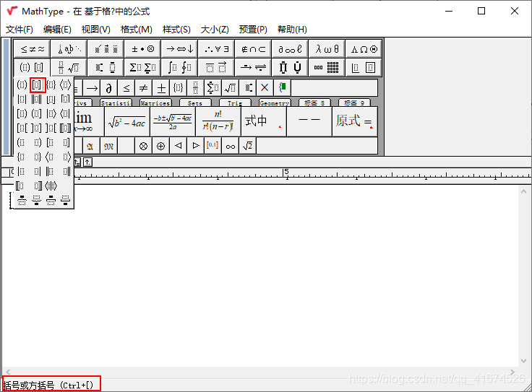Insert the n!/r!(n−r)! combination formula
532x392 pixels.
pos(218,122)
